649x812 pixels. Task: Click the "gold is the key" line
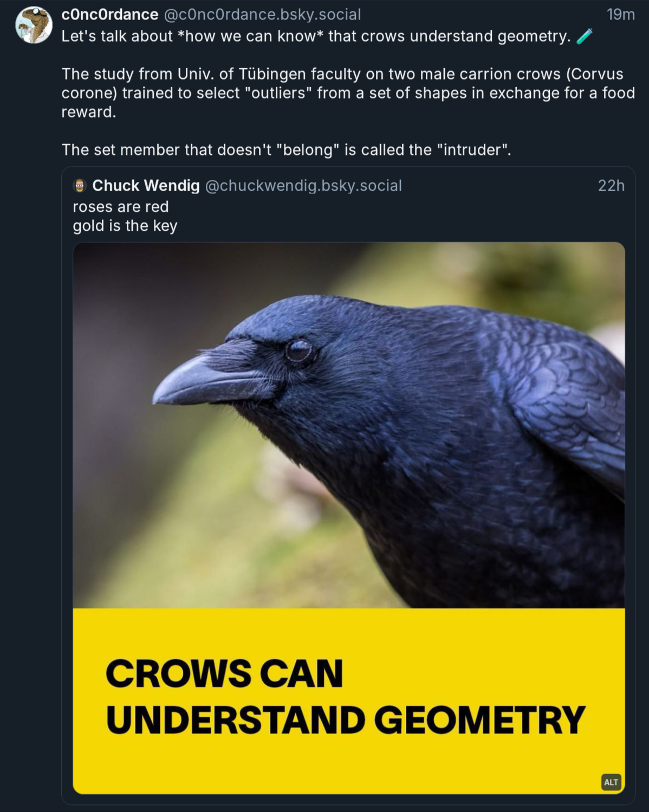(x=125, y=226)
